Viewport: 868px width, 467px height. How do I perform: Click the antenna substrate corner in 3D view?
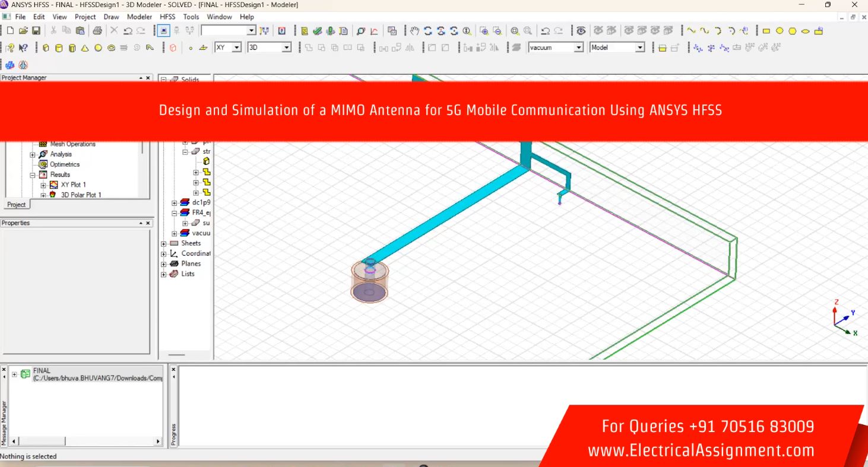click(x=733, y=258)
